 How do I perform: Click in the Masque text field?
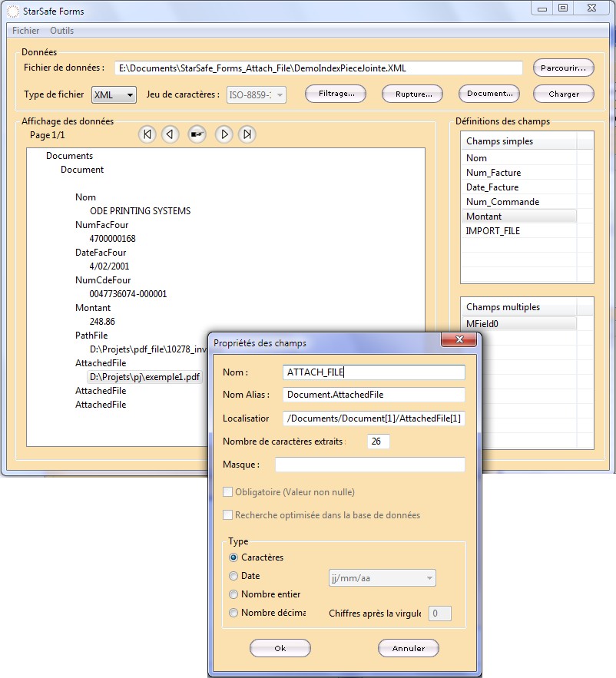pos(370,465)
